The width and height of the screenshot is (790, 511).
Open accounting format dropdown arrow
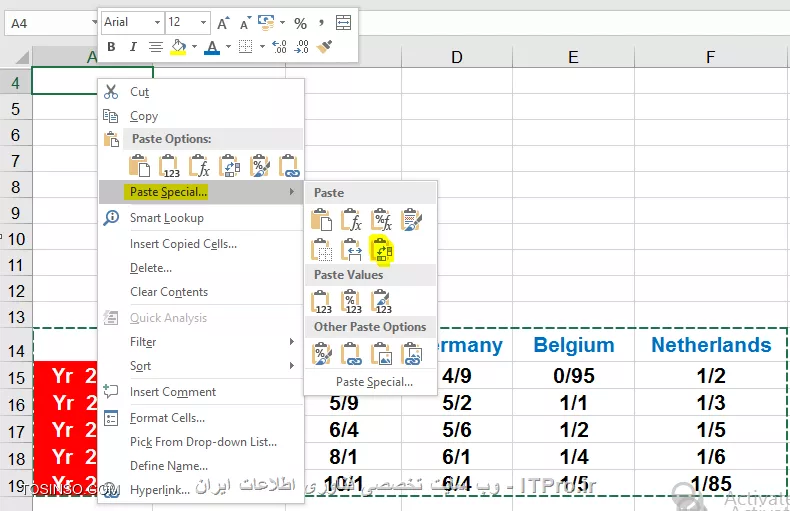(282, 23)
